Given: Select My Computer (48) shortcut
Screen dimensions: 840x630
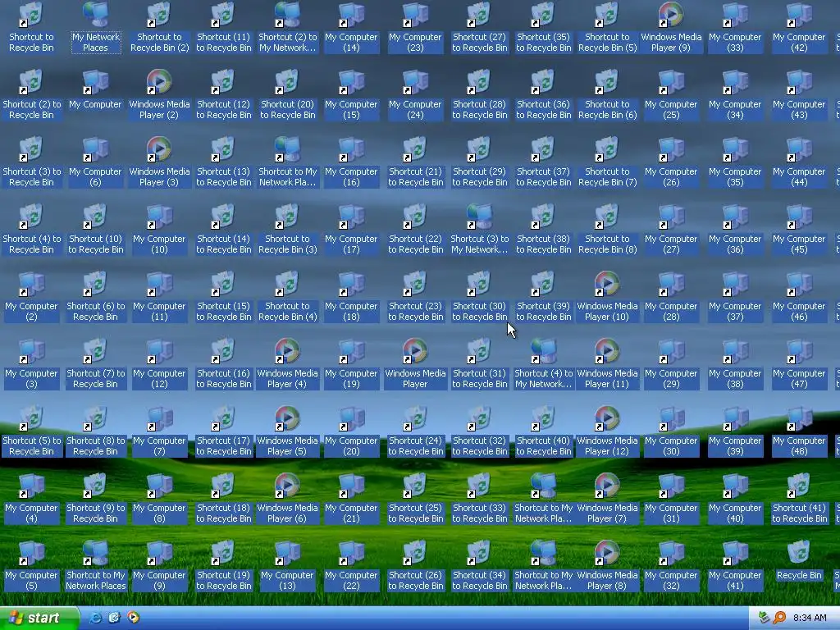Looking at the screenshot, I should click(x=799, y=431).
